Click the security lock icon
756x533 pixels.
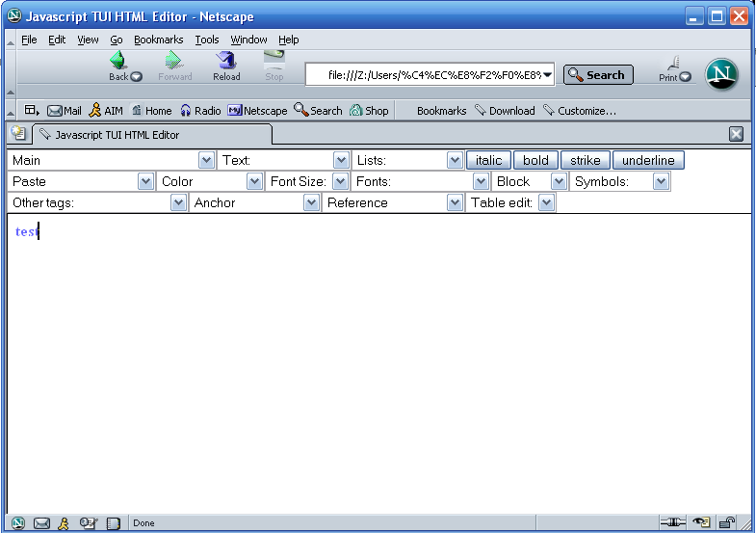[x=726, y=521]
